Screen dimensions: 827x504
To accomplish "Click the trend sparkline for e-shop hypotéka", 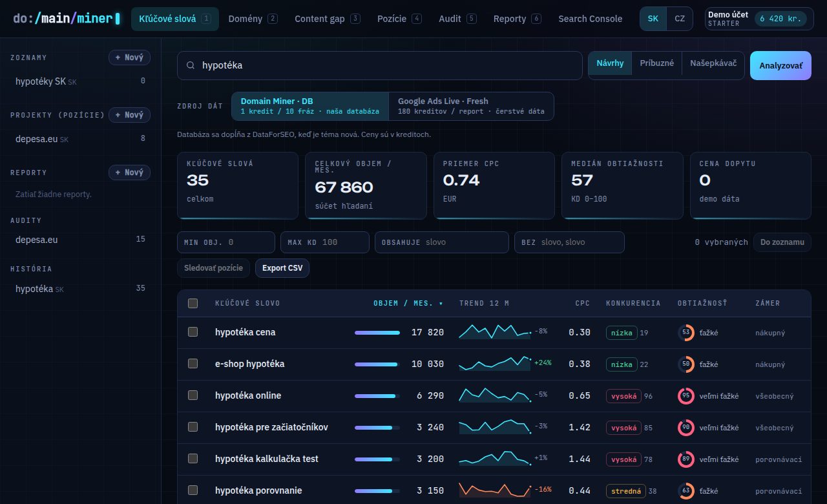I will pyautogui.click(x=495, y=363).
